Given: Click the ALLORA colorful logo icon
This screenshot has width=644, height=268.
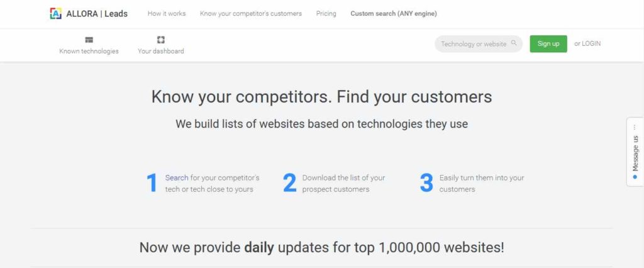Looking at the screenshot, I should click(x=55, y=14).
